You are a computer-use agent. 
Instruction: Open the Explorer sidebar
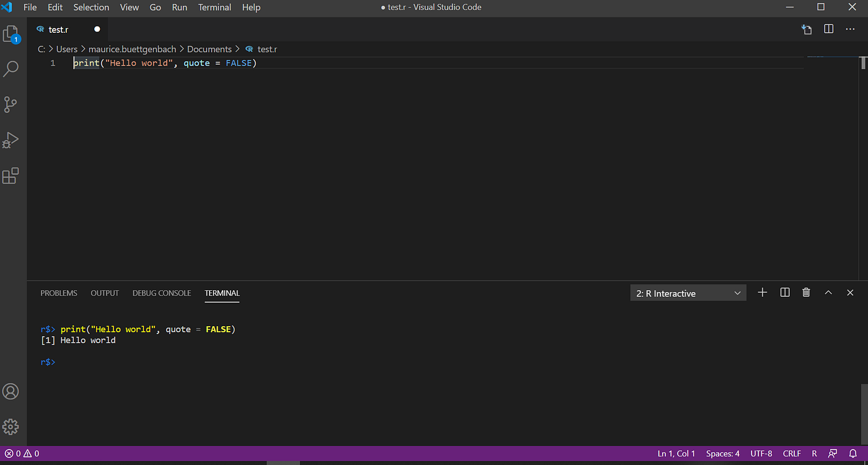click(11, 34)
